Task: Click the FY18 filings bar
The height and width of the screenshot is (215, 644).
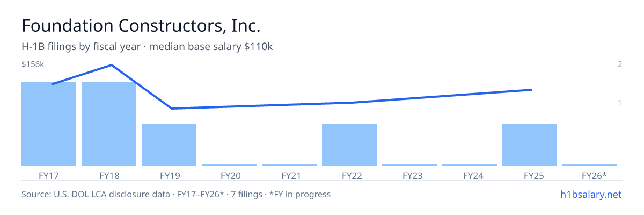Action: [109, 124]
